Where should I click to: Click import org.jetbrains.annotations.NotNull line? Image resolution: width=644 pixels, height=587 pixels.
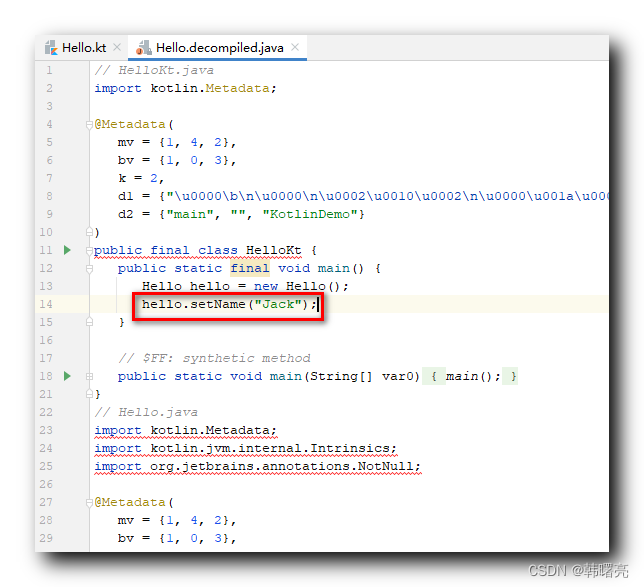pyautogui.click(x=258, y=466)
